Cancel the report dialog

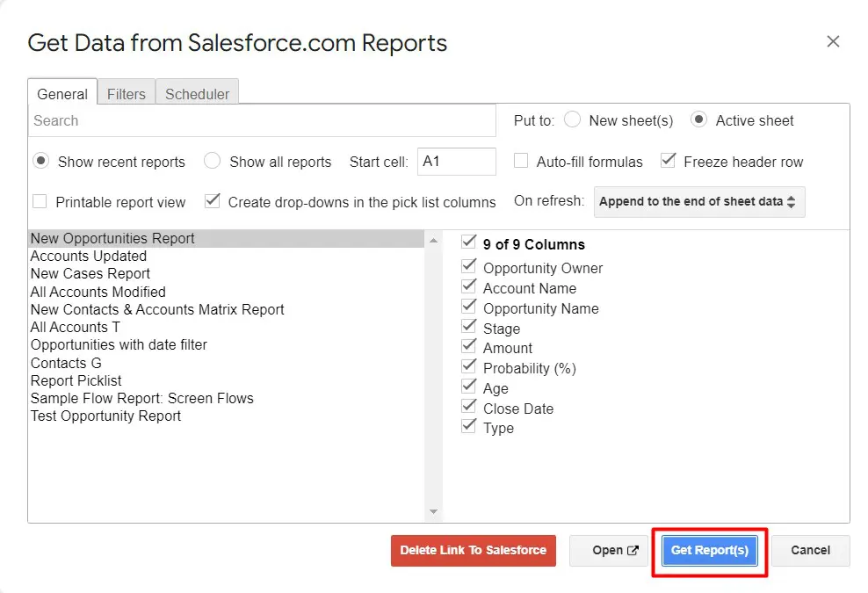pyautogui.click(x=810, y=551)
